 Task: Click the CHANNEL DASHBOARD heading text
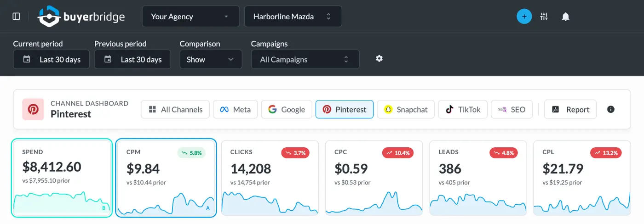click(x=89, y=103)
